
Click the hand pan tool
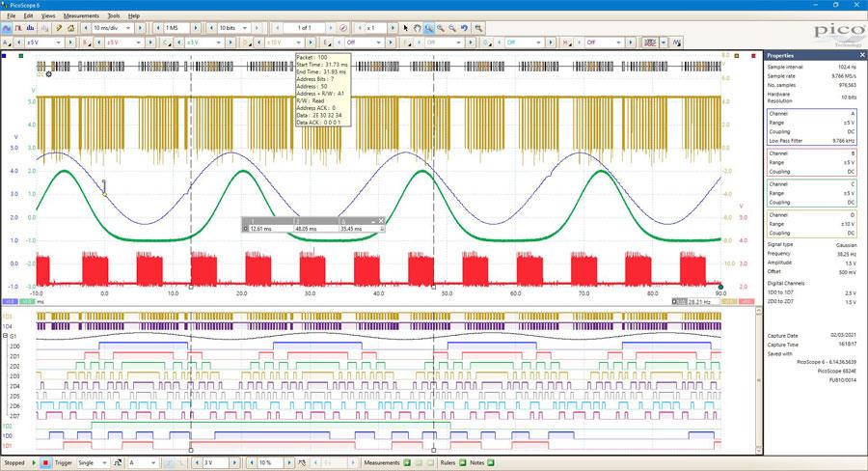(x=417, y=28)
